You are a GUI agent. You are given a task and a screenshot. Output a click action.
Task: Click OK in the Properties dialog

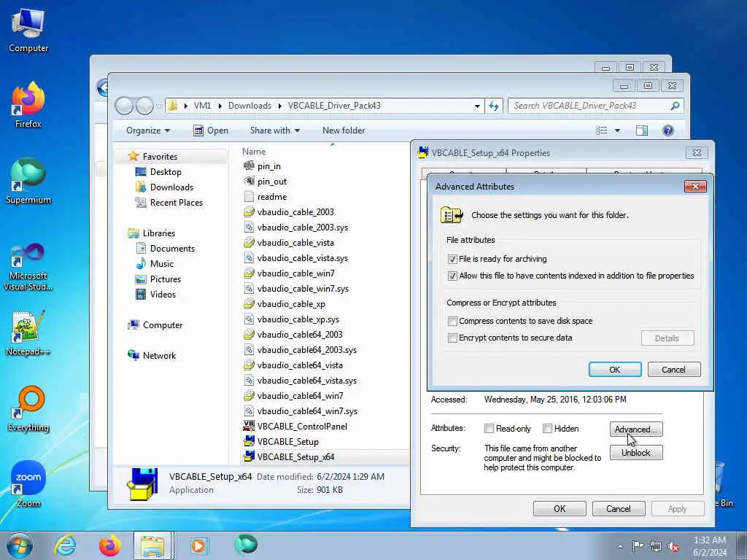pyautogui.click(x=560, y=508)
